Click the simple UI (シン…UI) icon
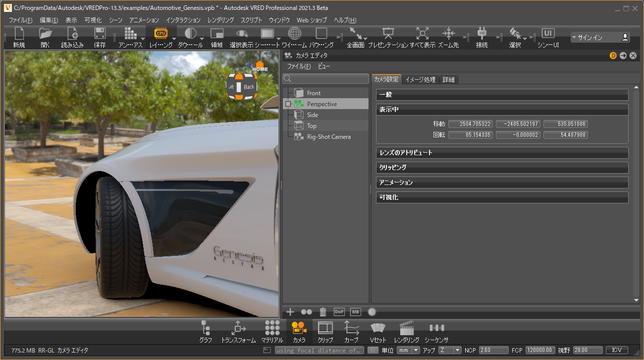Screen dimensions: 644x360 [x=548, y=34]
